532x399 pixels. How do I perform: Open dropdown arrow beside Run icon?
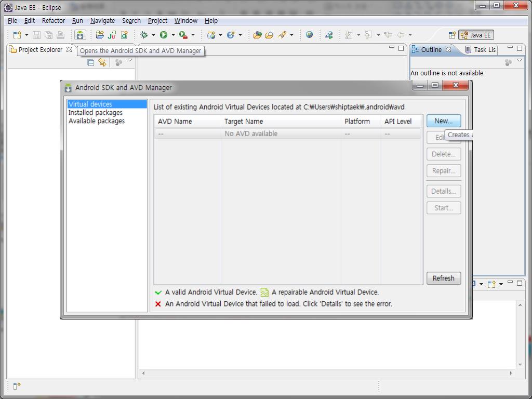click(173, 35)
